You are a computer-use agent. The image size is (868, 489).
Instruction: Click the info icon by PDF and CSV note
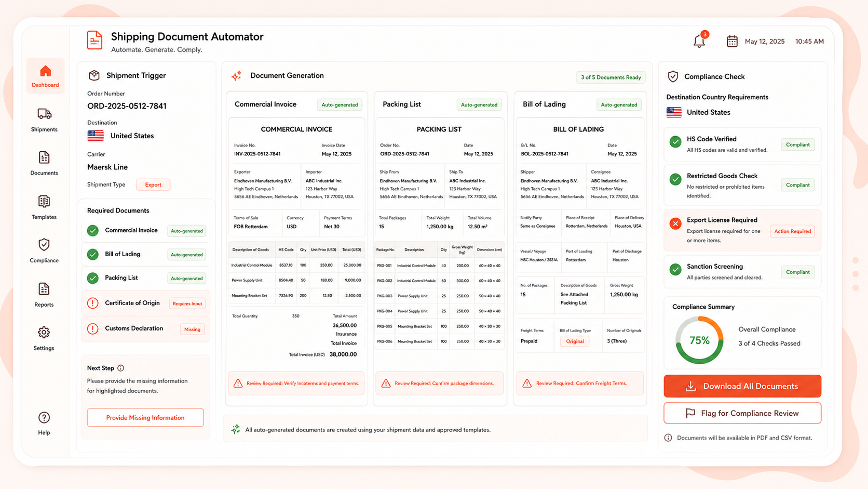point(669,438)
